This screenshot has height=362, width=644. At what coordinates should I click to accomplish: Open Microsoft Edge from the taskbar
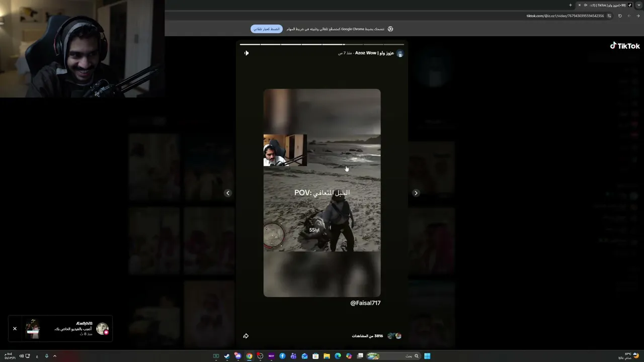(338, 356)
